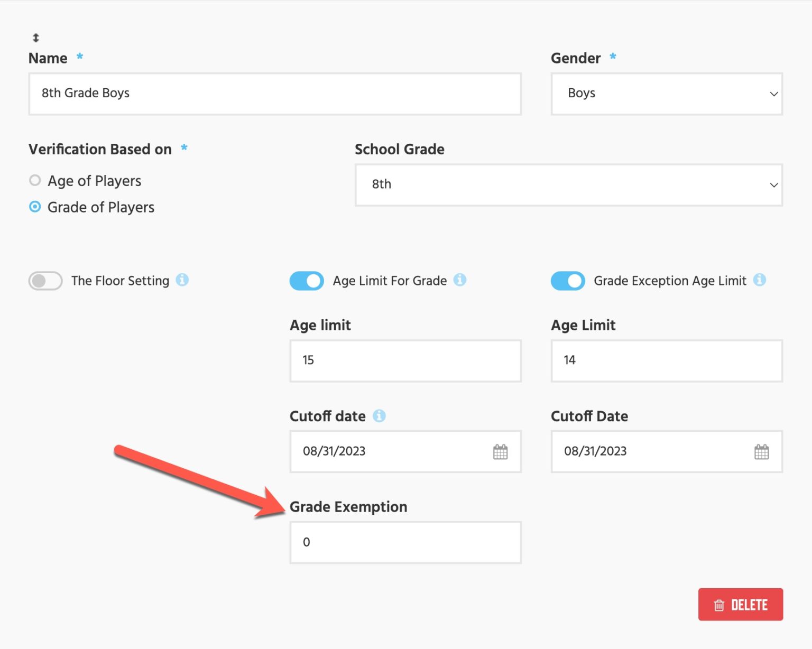Viewport: 812px width, 649px height.
Task: Click the Cutoff date info icon
Action: (x=379, y=416)
